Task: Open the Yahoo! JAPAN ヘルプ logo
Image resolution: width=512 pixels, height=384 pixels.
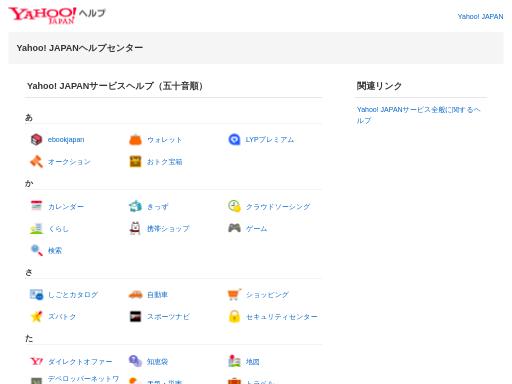Action: 57,15
